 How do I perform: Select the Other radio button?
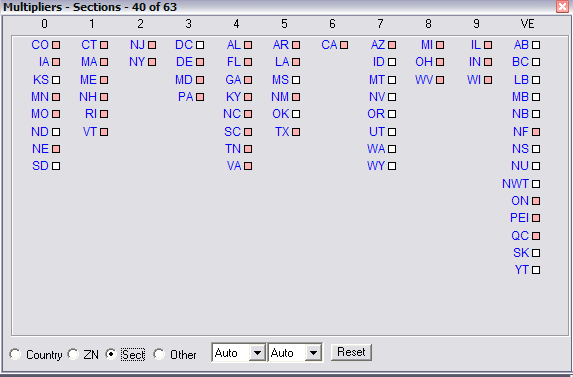[159, 354]
